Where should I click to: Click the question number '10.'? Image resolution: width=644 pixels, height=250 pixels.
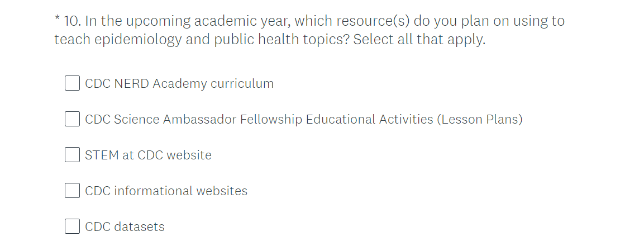(x=72, y=21)
